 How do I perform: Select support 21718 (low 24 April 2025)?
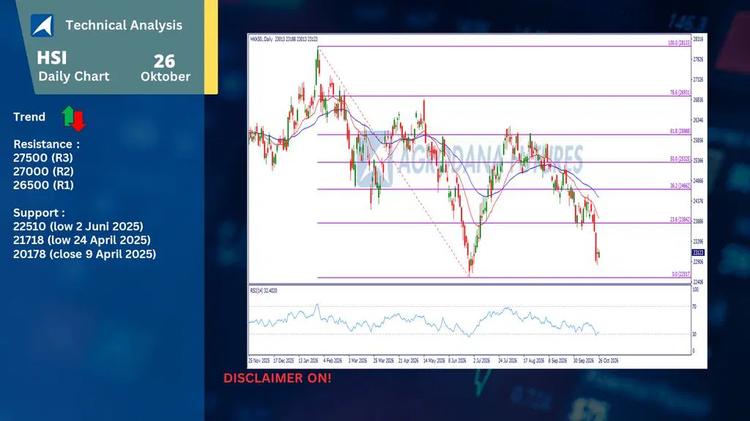(82, 240)
